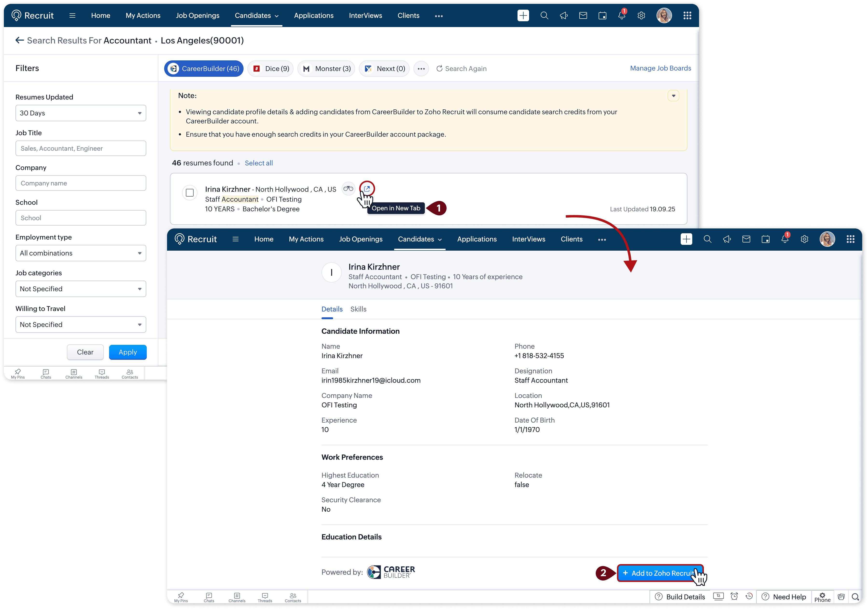Viewport: 868px width, 609px height.
Task: Open the mail envelope icon in top bar
Action: [583, 15]
